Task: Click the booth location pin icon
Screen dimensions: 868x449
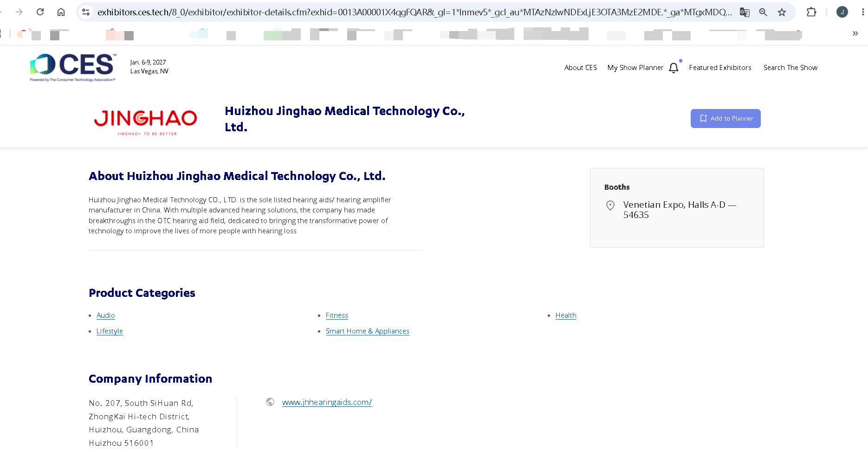Action: [610, 205]
